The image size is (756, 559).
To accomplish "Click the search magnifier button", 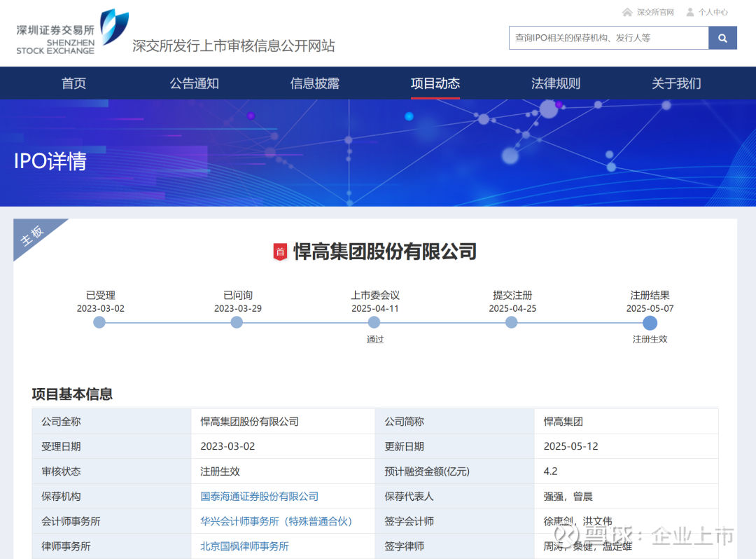I will pyautogui.click(x=722, y=38).
